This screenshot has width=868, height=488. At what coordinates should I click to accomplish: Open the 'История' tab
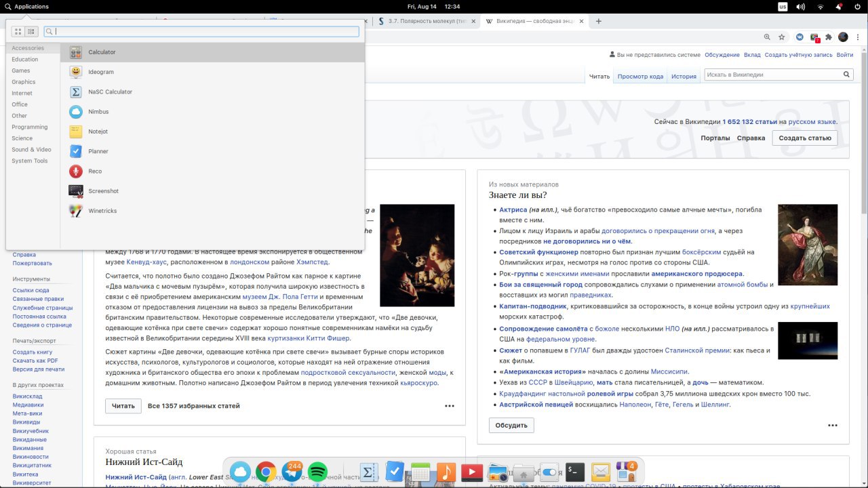(684, 77)
